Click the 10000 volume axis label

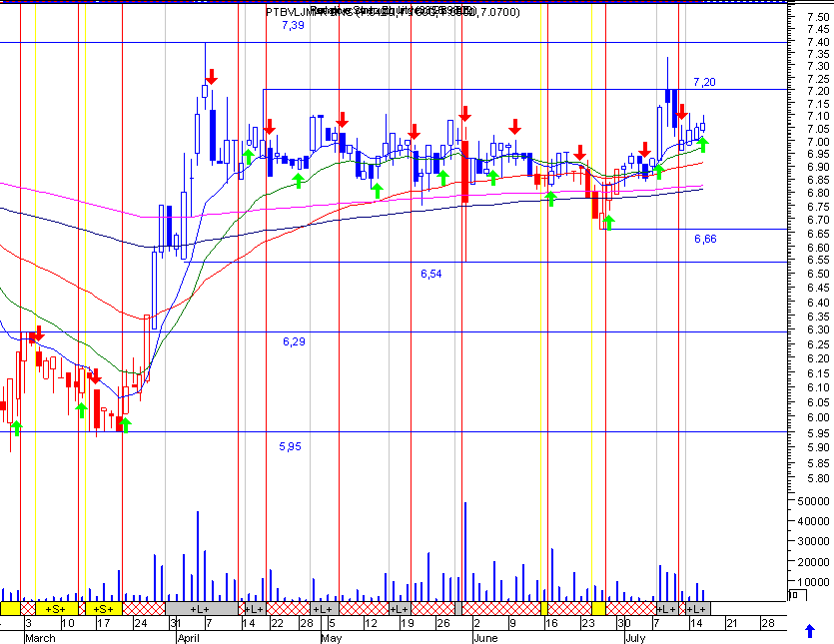[x=813, y=582]
